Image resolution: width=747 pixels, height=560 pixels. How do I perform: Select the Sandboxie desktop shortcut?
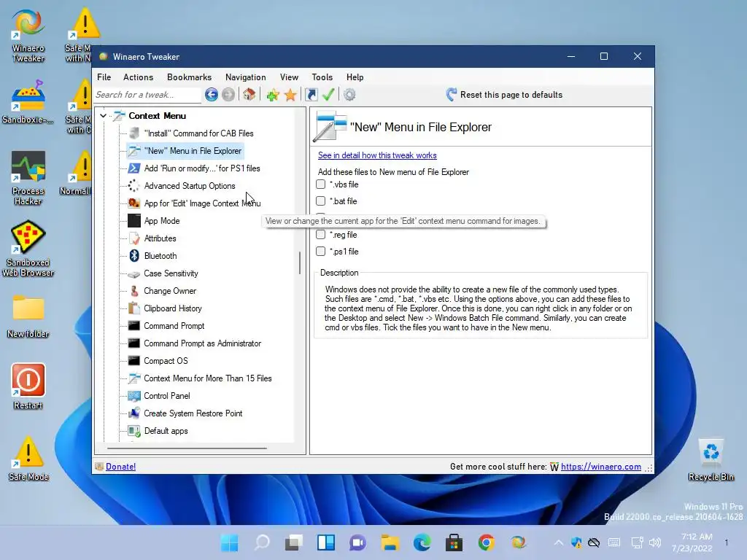(x=28, y=102)
